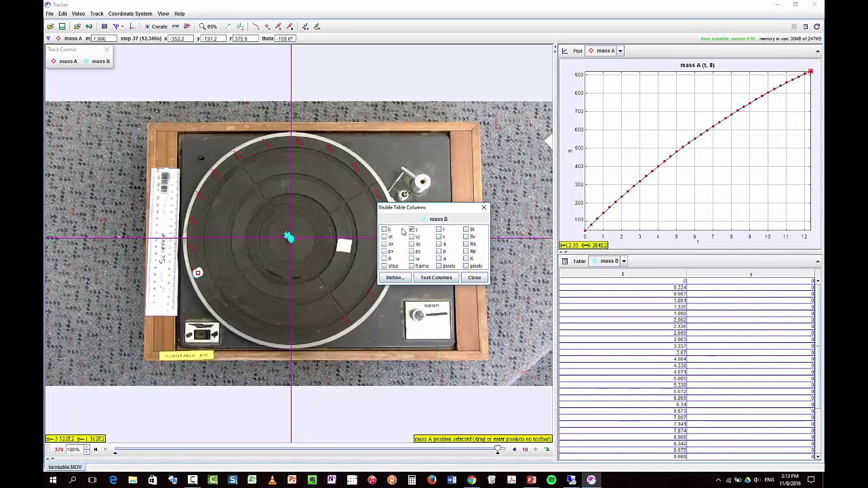Uncheck the y column checkbox
The image size is (868, 488).
[412, 230]
